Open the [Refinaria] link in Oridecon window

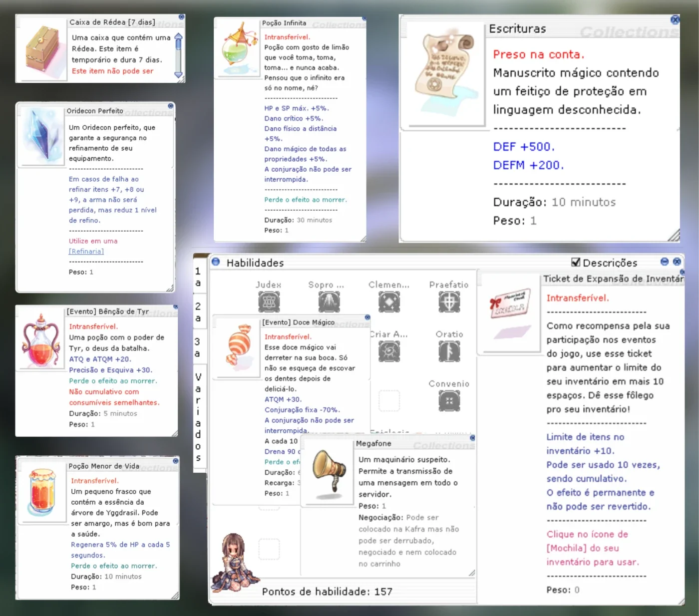(x=86, y=251)
